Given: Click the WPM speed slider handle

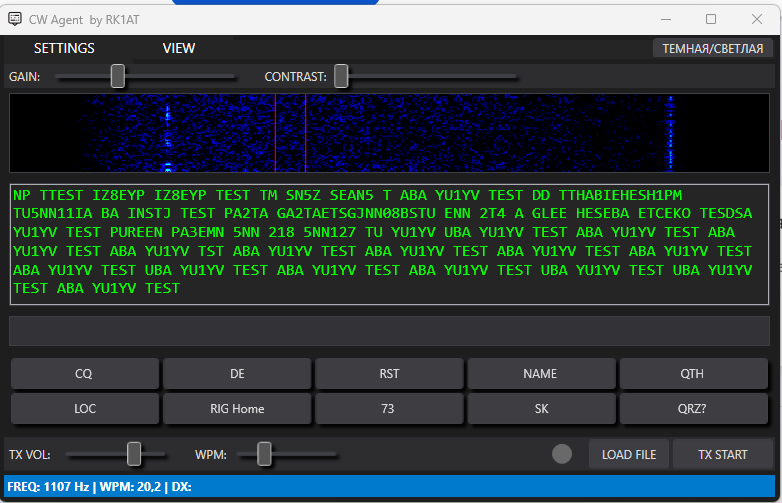Looking at the screenshot, I should (x=264, y=454).
